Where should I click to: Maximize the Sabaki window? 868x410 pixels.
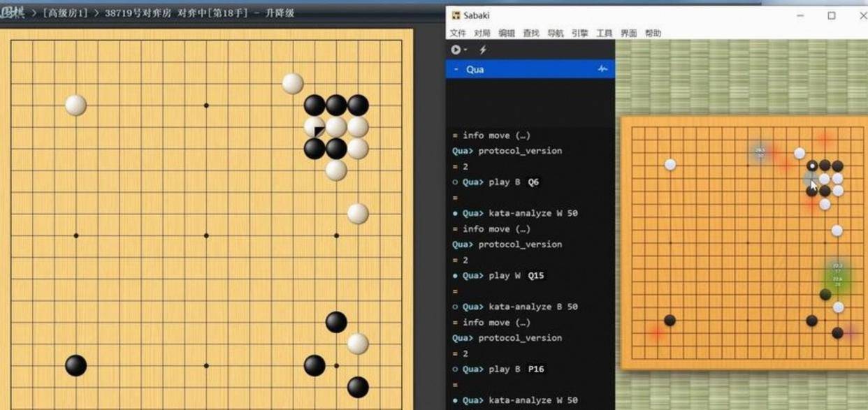(832, 15)
